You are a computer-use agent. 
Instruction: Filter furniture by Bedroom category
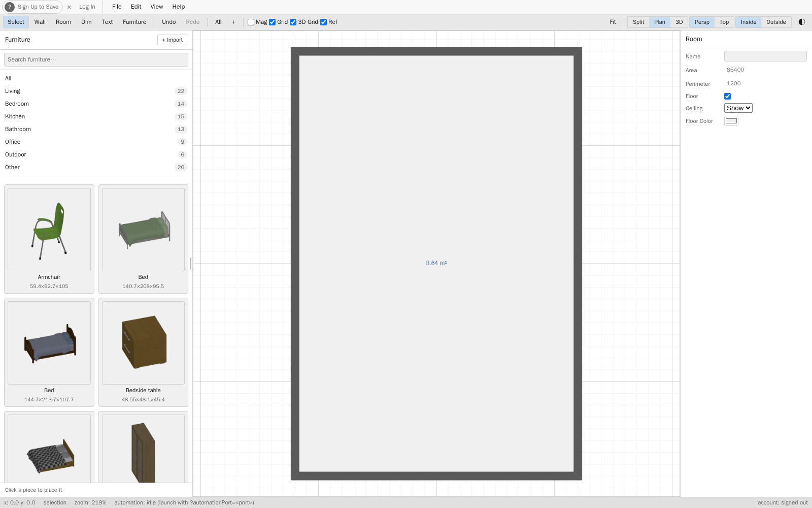point(96,104)
